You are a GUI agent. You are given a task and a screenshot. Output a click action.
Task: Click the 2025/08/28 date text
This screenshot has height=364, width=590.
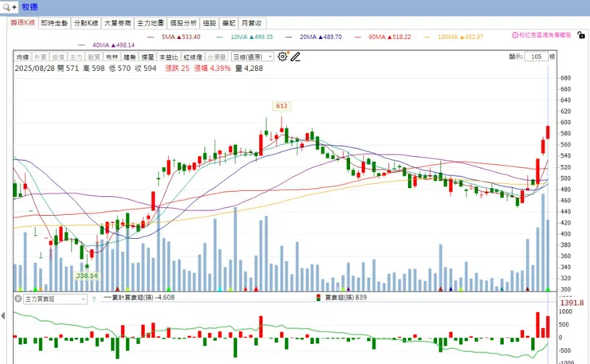(x=34, y=68)
